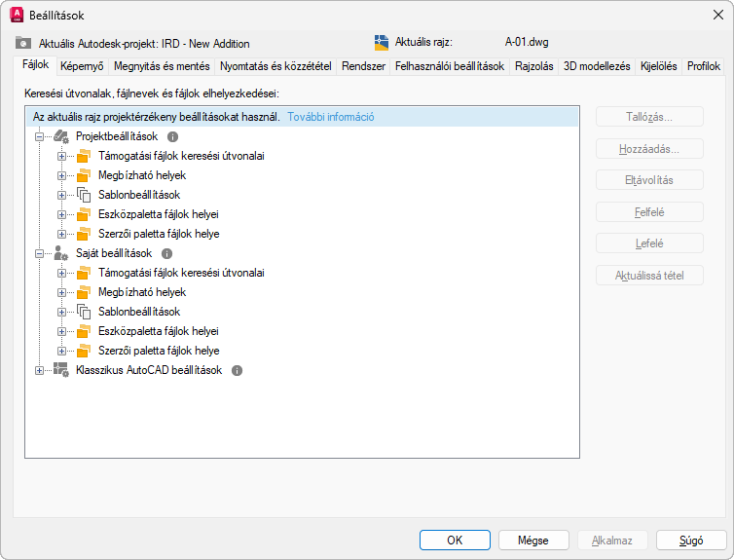Click the Sablonbeállítások icon under Projektbeállítások
The height and width of the screenshot is (560, 734).
pyautogui.click(x=84, y=195)
